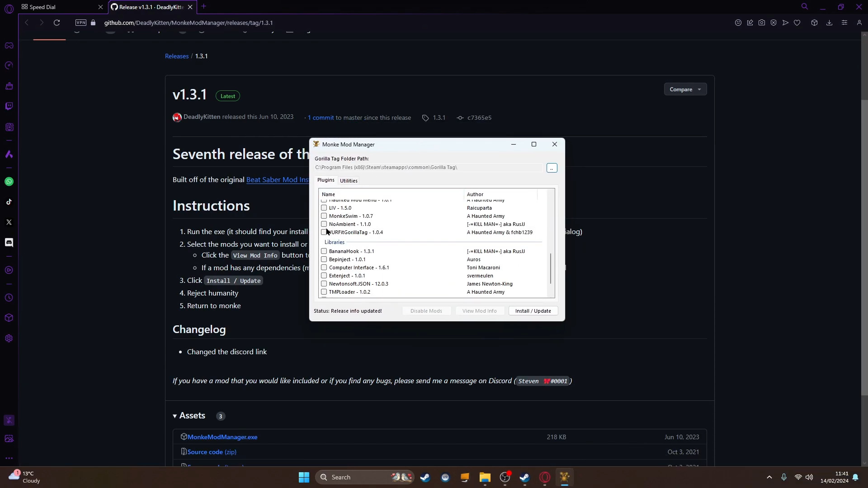Open the File Explorer taskbar icon
The image size is (868, 488).
click(x=485, y=477)
